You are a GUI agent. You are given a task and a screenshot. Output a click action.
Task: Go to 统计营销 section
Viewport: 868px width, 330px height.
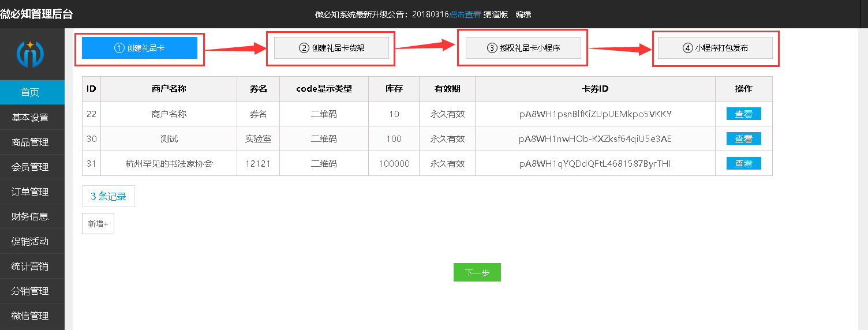32,267
